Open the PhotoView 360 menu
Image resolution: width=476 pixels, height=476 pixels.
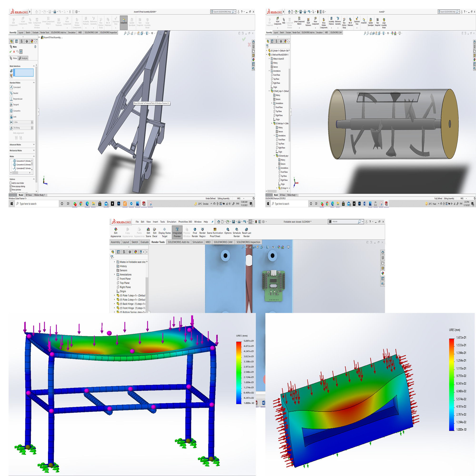coord(185,222)
